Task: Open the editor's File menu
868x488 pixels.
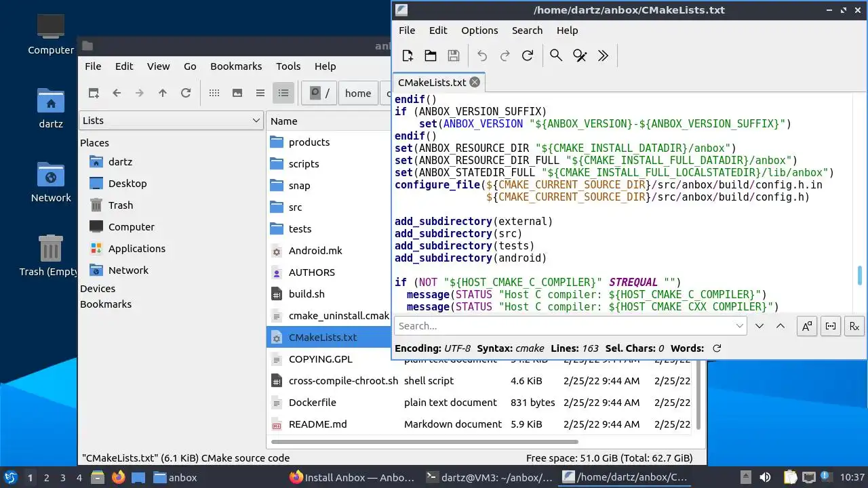Action: (x=407, y=30)
